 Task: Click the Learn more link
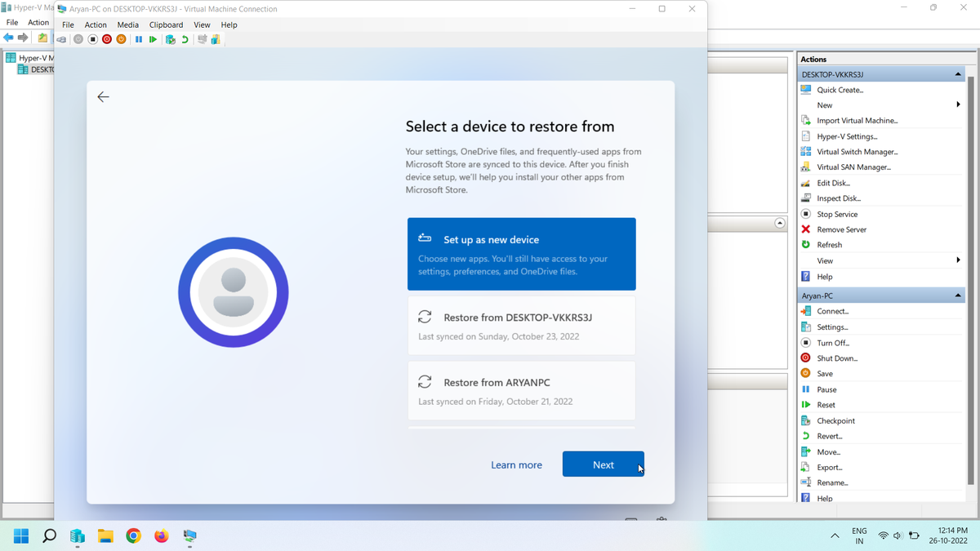coord(516,465)
